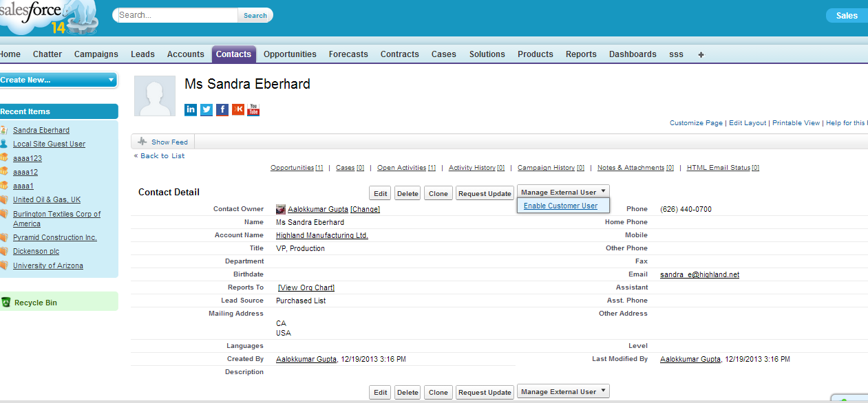Click the account icon beside United Oil & Gas
This screenshot has width=868, height=403.
click(4, 199)
